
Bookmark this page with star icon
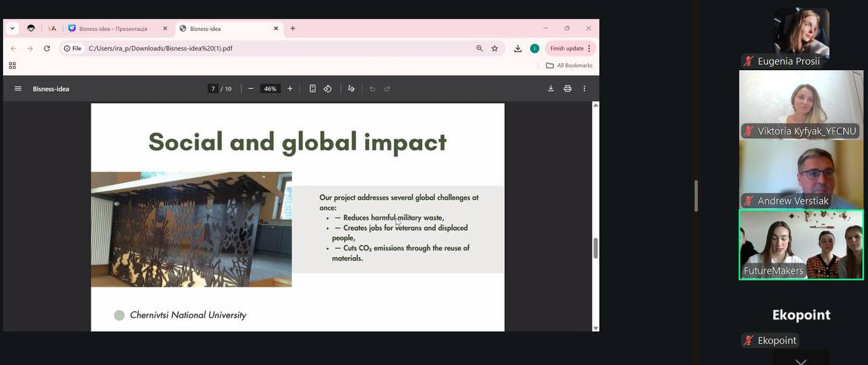[494, 48]
